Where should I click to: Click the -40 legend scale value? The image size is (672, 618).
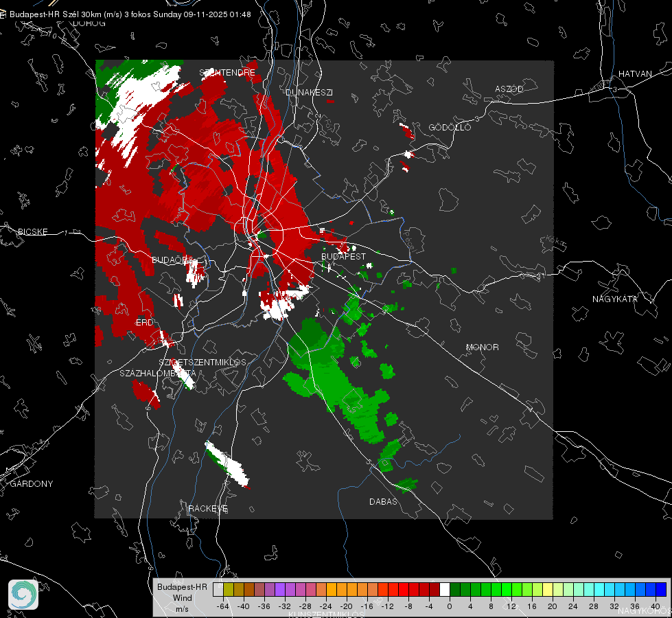(243, 606)
